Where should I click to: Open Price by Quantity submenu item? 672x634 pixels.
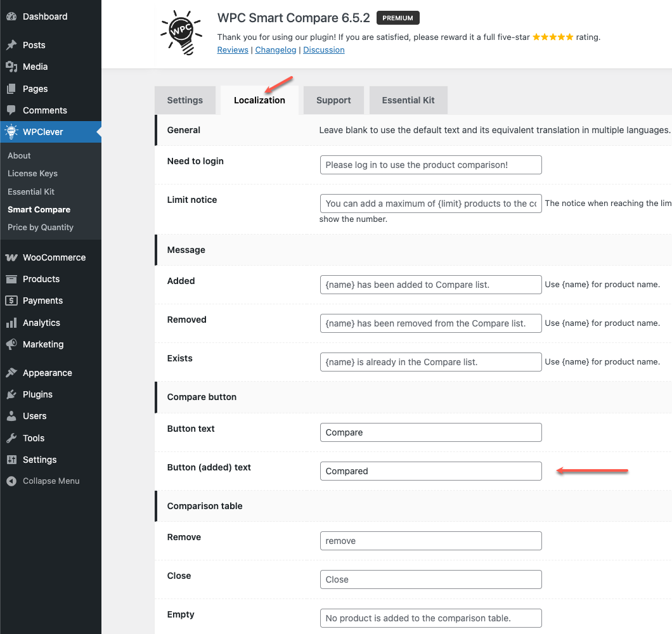(x=41, y=227)
